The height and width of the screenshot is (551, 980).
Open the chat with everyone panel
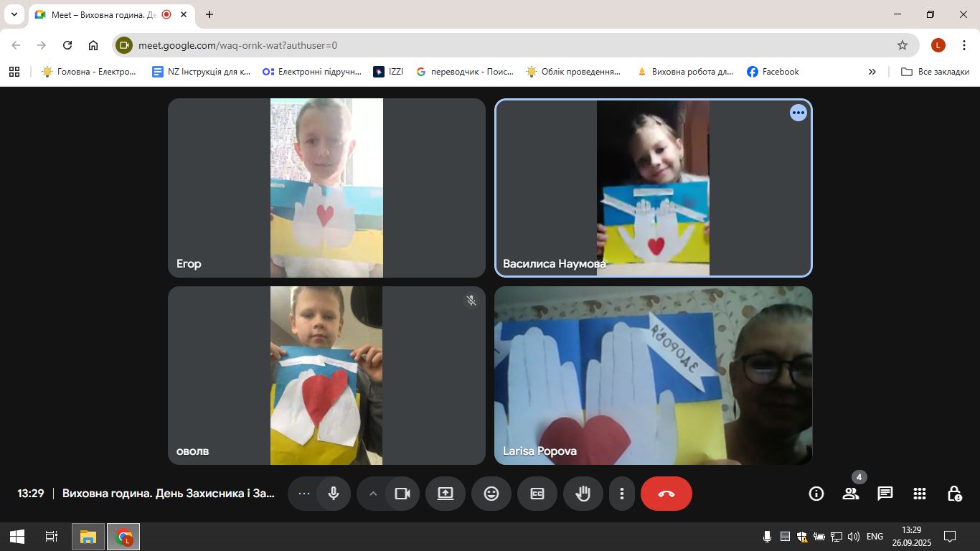(885, 494)
